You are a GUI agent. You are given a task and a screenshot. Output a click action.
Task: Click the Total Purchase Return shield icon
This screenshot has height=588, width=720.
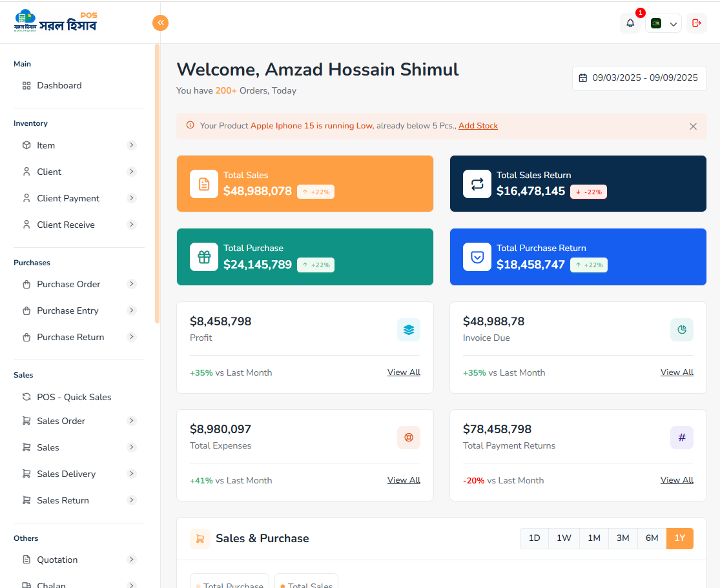pyautogui.click(x=477, y=257)
